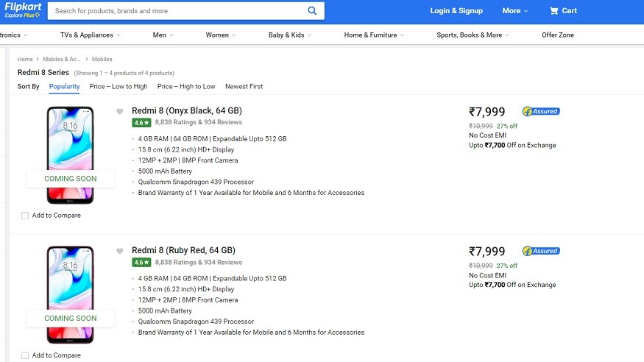Viewport: 644px width, 362px height.
Task: Click the search magnifier icon
Action: (312, 11)
